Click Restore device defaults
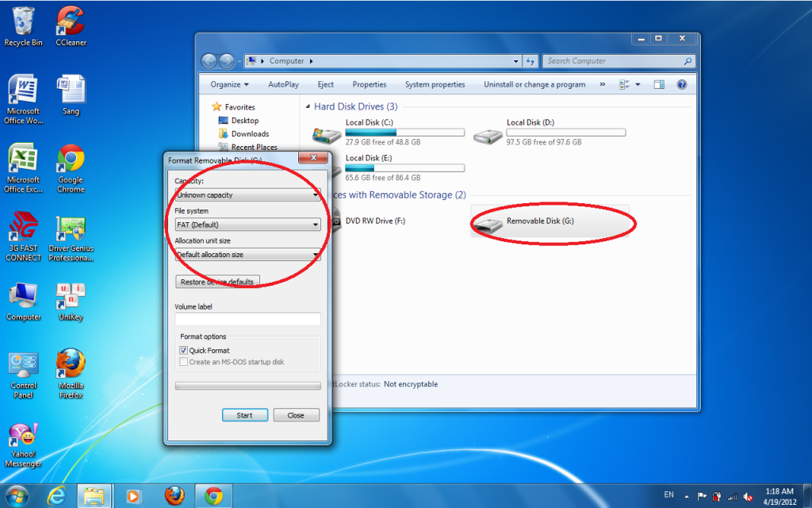The height and width of the screenshot is (508, 812). tap(218, 281)
